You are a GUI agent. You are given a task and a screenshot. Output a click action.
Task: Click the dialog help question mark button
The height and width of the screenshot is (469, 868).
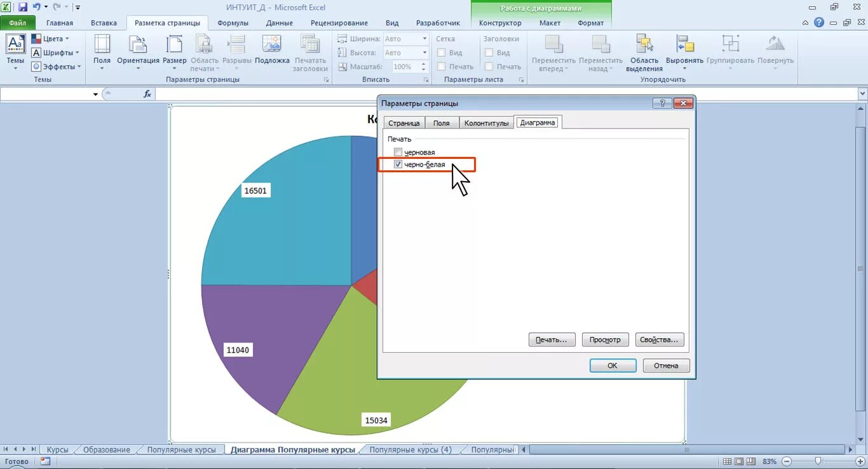point(662,104)
